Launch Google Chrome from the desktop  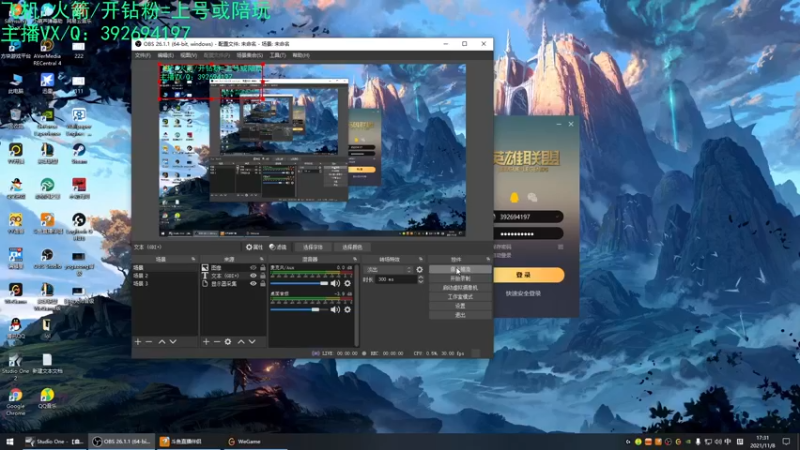click(x=15, y=402)
